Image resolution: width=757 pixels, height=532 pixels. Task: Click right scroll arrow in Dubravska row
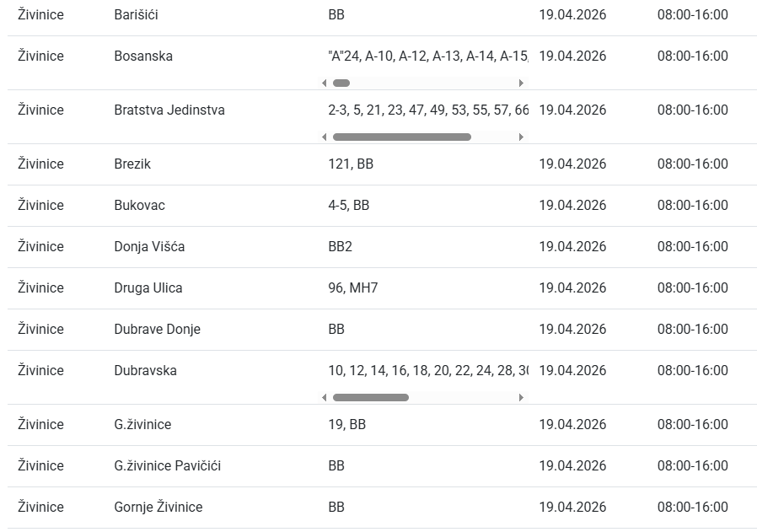pyautogui.click(x=521, y=398)
